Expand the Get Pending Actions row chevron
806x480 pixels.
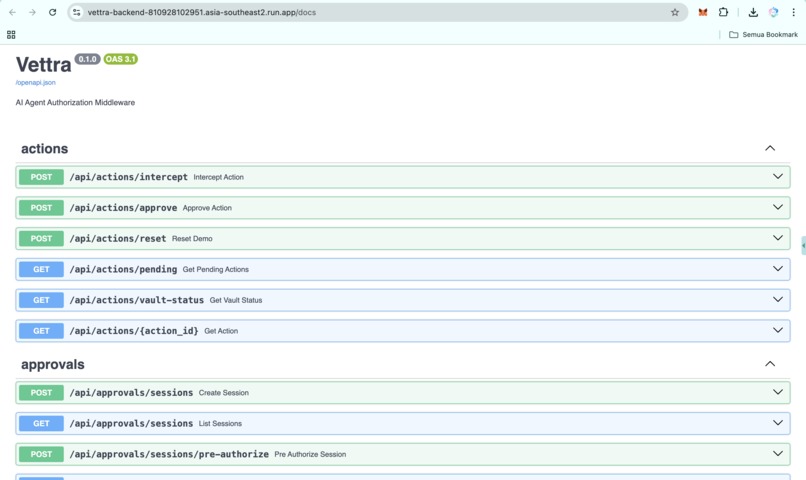click(x=778, y=269)
